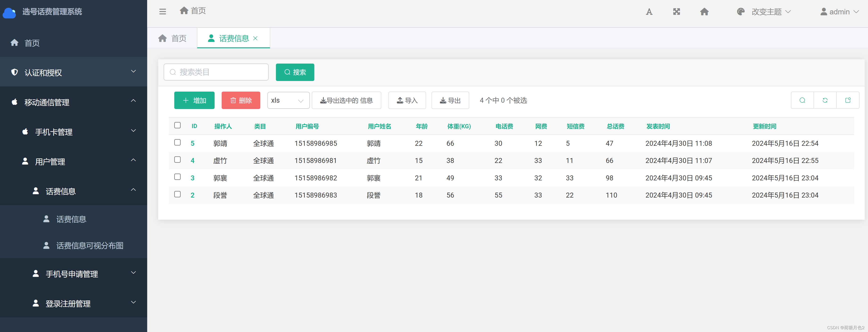Collapse the parent 话费信息 submenu with chevron
Viewport: 868px width, 332px height.
tap(133, 190)
